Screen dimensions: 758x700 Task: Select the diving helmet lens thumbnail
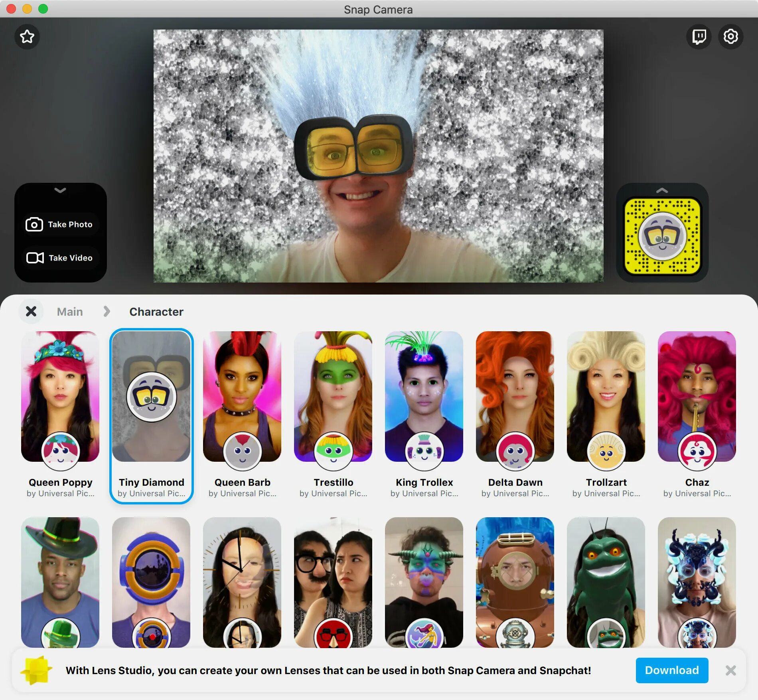pyautogui.click(x=515, y=582)
